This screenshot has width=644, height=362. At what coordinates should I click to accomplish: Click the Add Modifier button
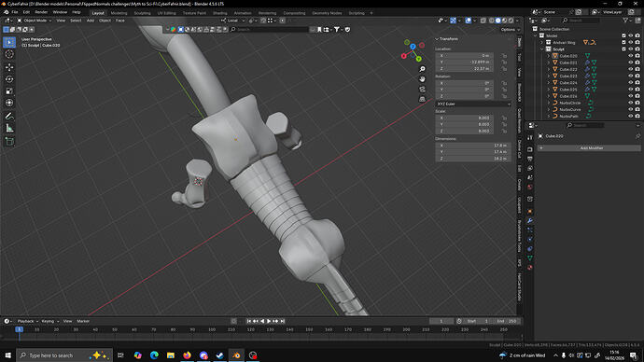tap(589, 147)
